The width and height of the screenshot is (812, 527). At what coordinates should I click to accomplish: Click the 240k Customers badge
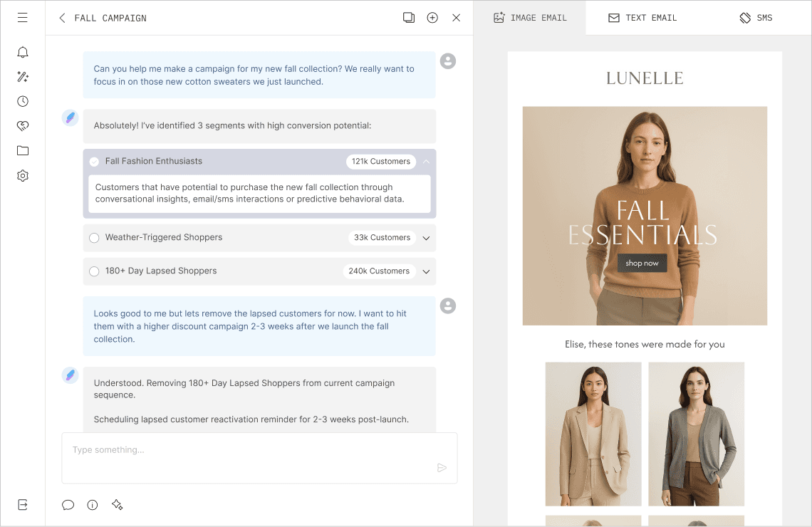[x=379, y=271]
